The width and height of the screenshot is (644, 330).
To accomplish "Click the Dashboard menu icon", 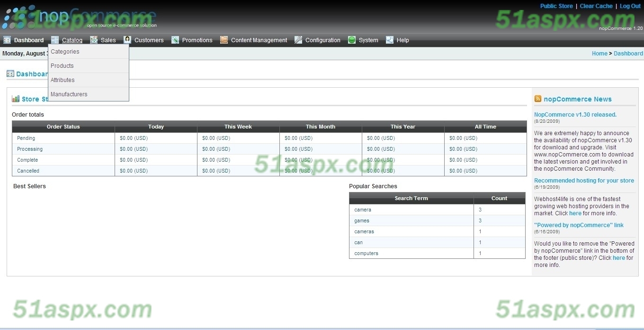I will 7,40.
